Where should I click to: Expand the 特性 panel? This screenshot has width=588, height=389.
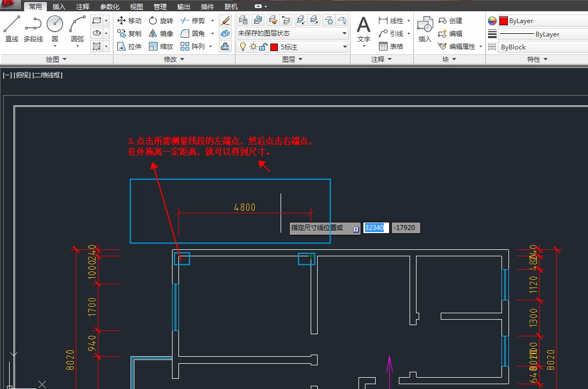[x=537, y=59]
